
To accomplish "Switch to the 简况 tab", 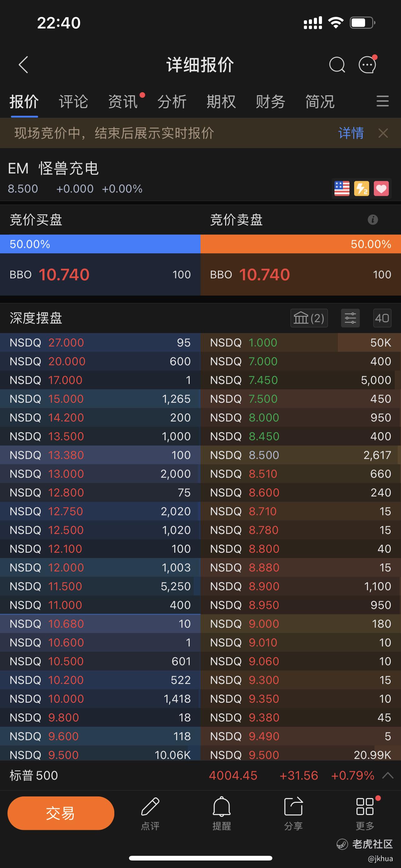I will point(320,102).
